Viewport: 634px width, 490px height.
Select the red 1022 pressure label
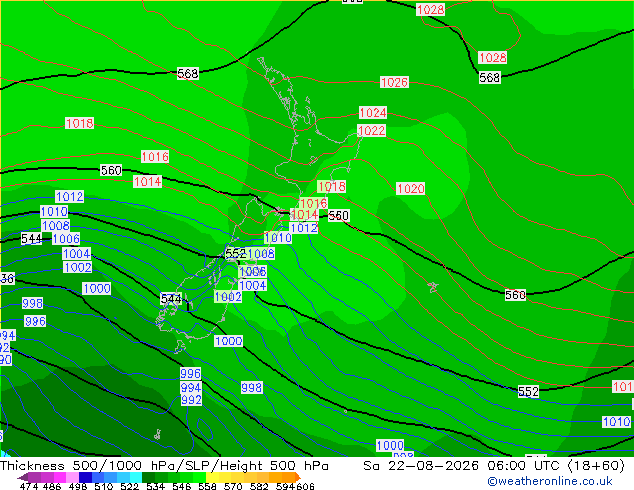coord(372,131)
